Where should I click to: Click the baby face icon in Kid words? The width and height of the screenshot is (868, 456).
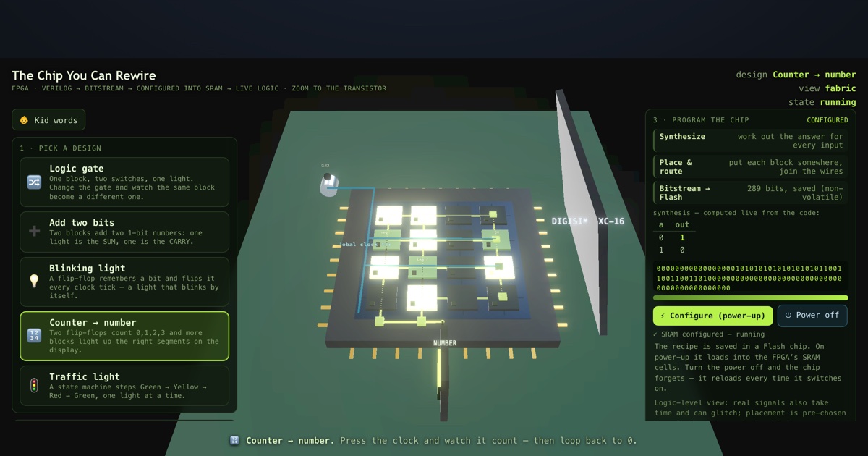24,120
